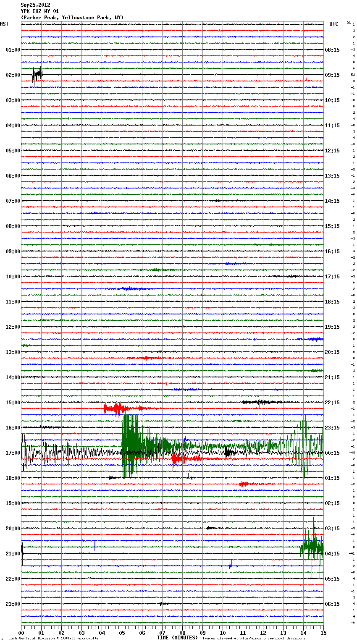Screen dimensions: 357x644
Task: Click the 09:15 UTC time label
Action: pos(332,75)
